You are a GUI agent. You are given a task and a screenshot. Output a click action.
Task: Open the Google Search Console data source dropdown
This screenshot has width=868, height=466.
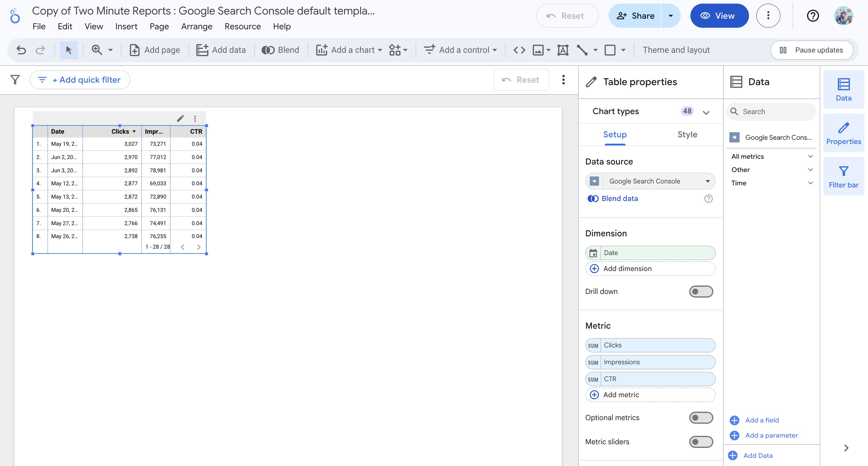coord(650,181)
